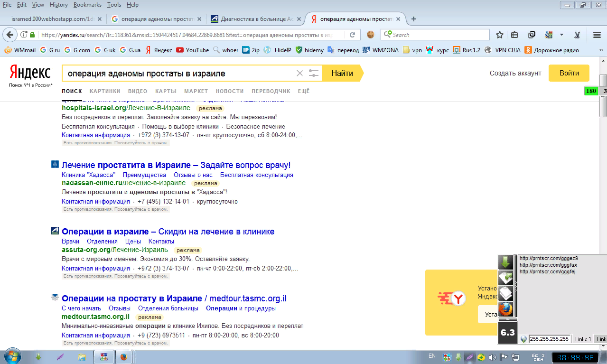The width and height of the screenshot is (607, 364).
Task: Show bookmarks list icon in toolbar
Action: click(515, 35)
